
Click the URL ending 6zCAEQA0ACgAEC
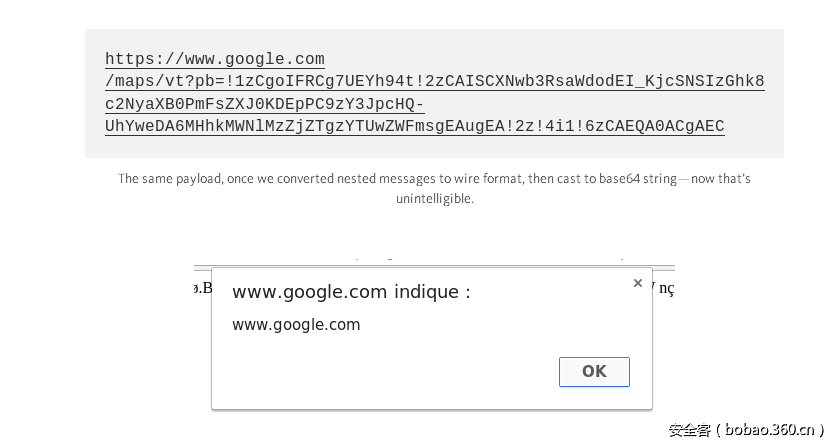[x=655, y=126]
